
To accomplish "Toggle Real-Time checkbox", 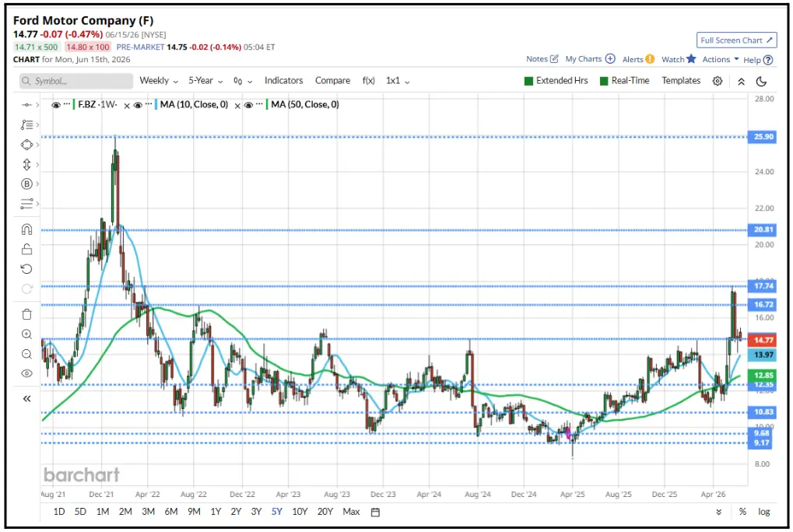I will (x=624, y=81).
